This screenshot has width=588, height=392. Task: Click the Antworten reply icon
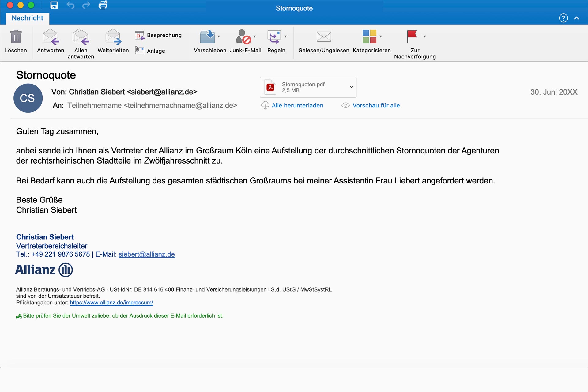coord(51,37)
